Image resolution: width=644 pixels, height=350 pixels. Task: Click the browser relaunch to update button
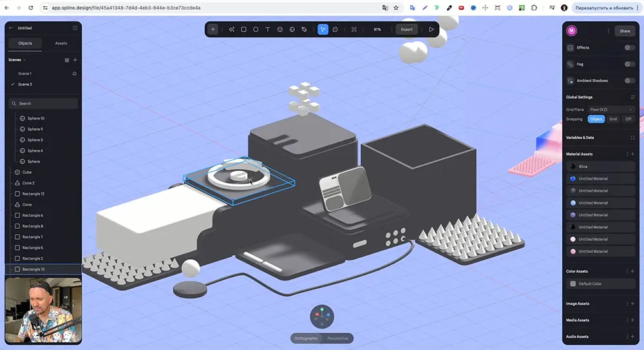pyautogui.click(x=604, y=8)
